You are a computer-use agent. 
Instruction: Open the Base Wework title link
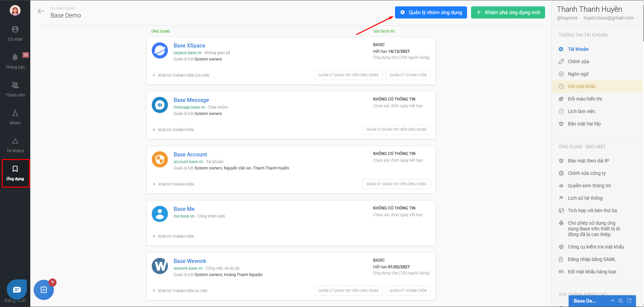tap(190, 261)
